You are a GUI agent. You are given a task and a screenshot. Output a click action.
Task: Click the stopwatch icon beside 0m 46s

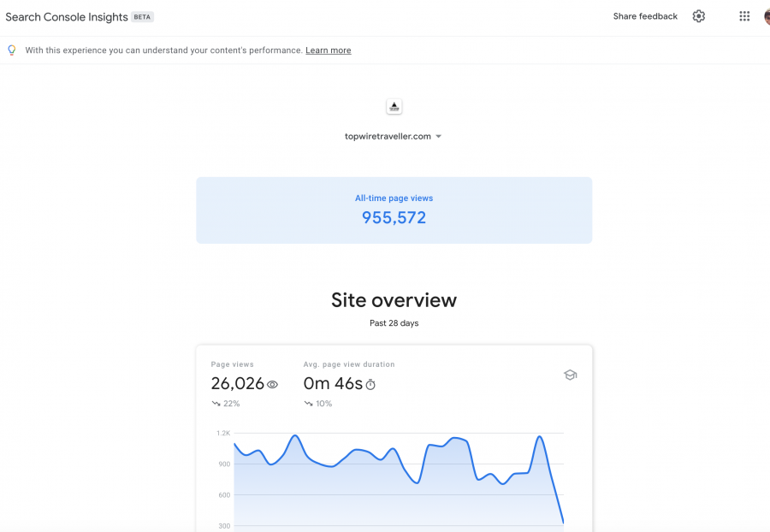(x=370, y=385)
